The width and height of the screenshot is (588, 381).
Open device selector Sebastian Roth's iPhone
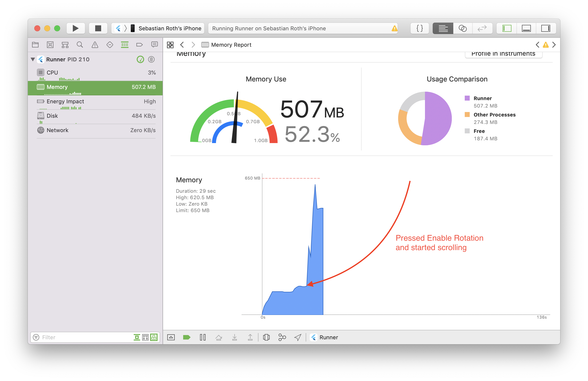pyautogui.click(x=170, y=28)
